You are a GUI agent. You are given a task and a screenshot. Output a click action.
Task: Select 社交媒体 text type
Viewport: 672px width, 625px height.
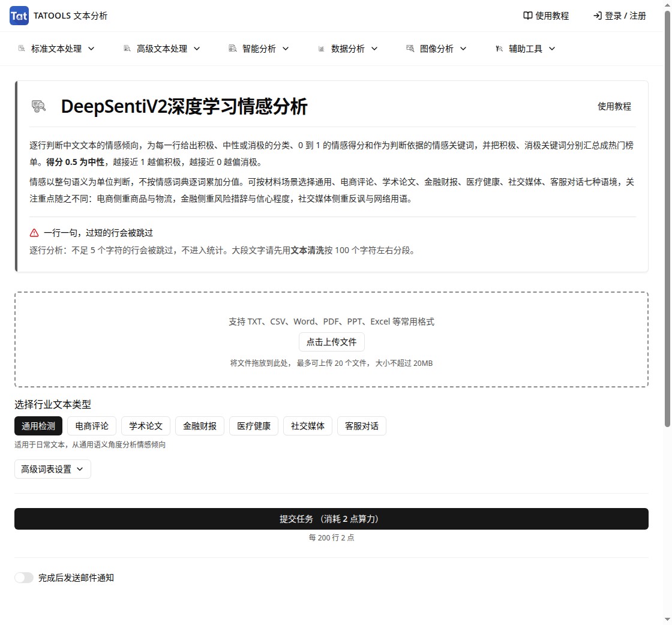click(x=308, y=426)
